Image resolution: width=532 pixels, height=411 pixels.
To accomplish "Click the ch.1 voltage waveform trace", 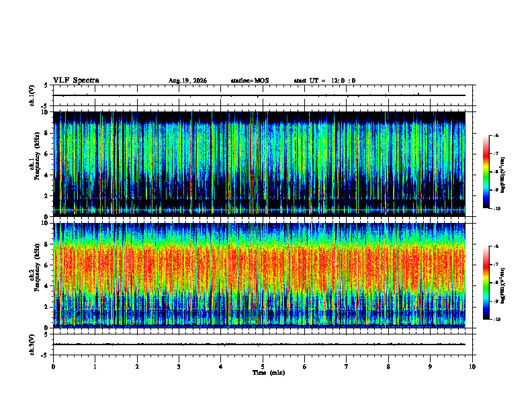I will tap(259, 95).
